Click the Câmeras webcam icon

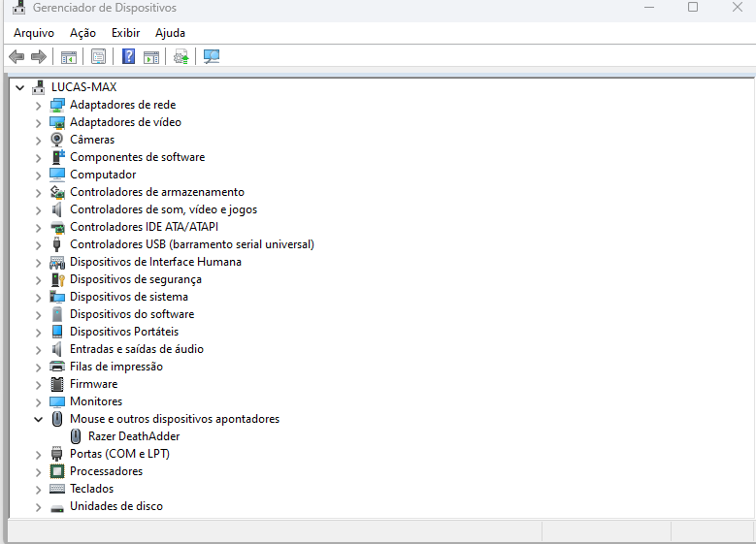pyautogui.click(x=57, y=140)
